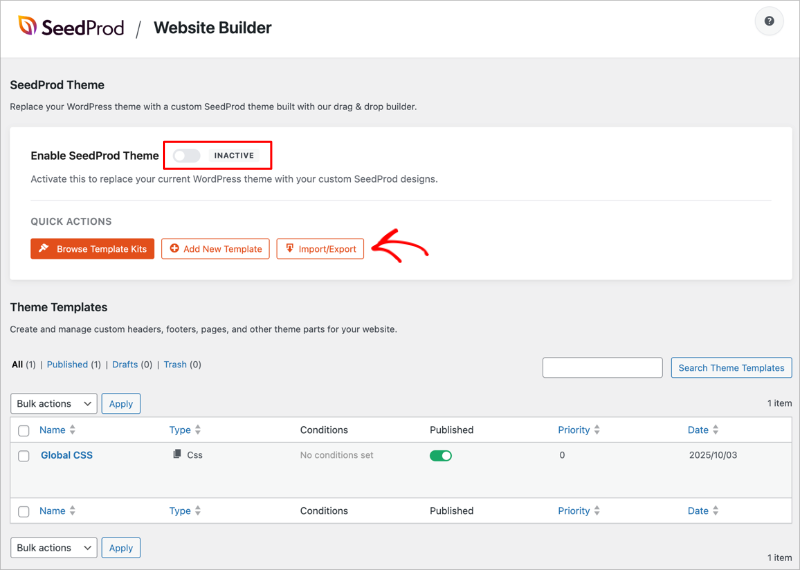Image resolution: width=800 pixels, height=570 pixels.
Task: Click the Date column sort arrows in header
Action: (716, 430)
